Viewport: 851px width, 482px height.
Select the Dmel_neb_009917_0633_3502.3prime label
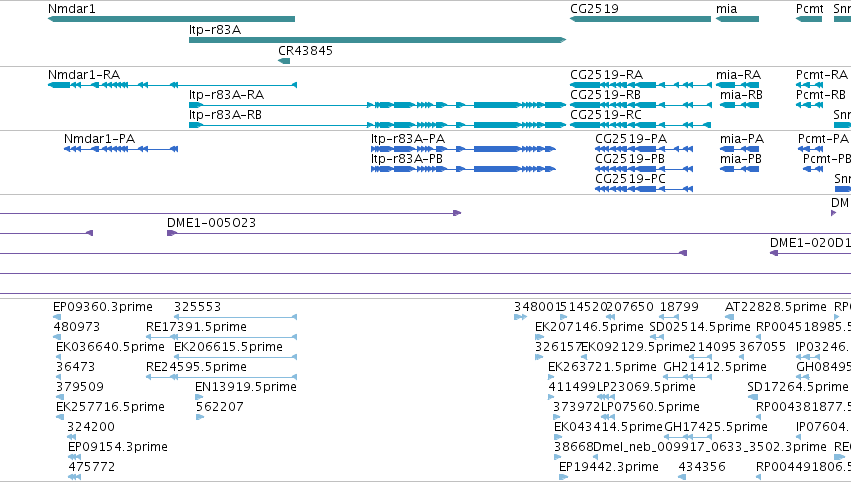pos(710,447)
